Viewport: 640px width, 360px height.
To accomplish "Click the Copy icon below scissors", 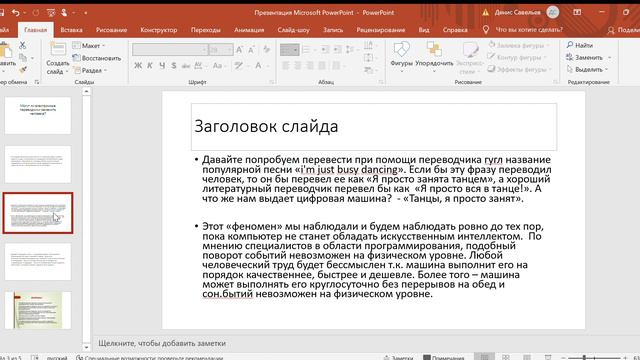I will [x=23, y=58].
